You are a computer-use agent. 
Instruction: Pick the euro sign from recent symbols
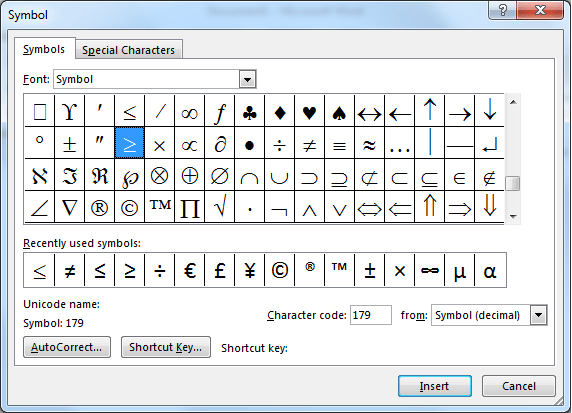(x=189, y=270)
